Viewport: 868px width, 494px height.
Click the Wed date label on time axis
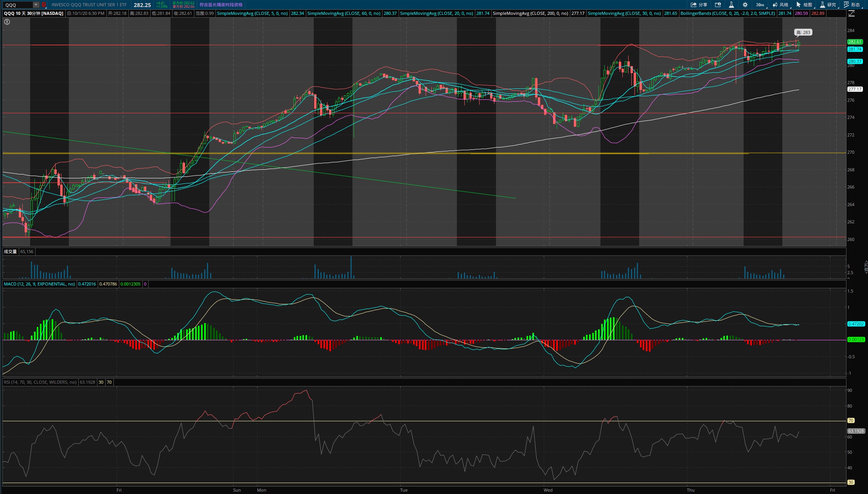[x=548, y=490]
